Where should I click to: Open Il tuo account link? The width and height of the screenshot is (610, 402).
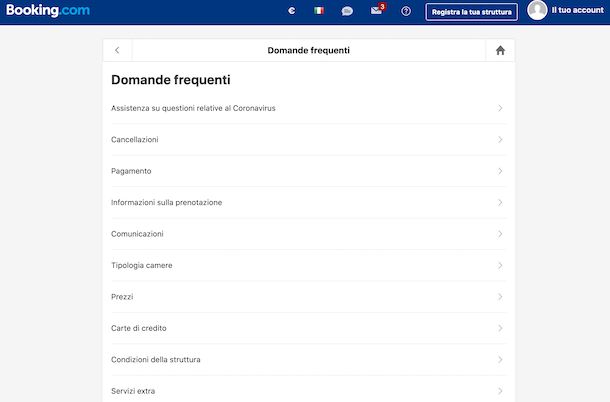point(577,11)
